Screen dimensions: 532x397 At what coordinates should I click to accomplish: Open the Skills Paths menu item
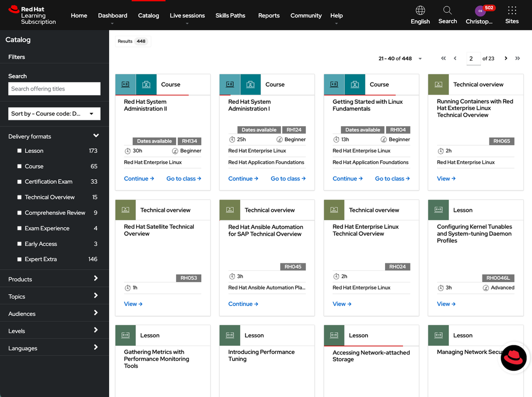[230, 15]
